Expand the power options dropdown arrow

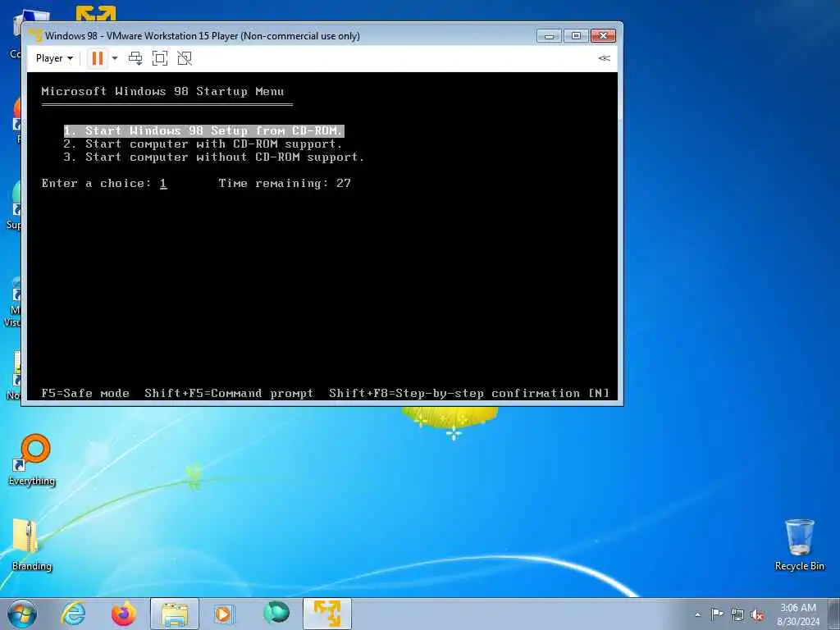click(x=115, y=58)
